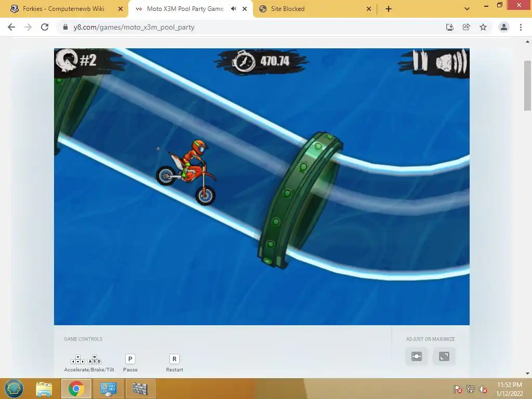Open the Action Center flag tray icon
532x399 pixels.
(x=458, y=389)
